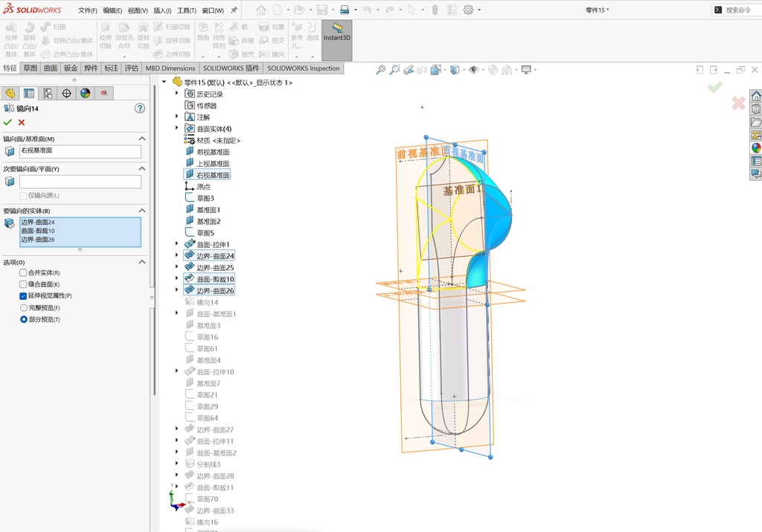762x532 pixels.
Task: Switch to the 草图 ribbon tab
Action: (30, 68)
